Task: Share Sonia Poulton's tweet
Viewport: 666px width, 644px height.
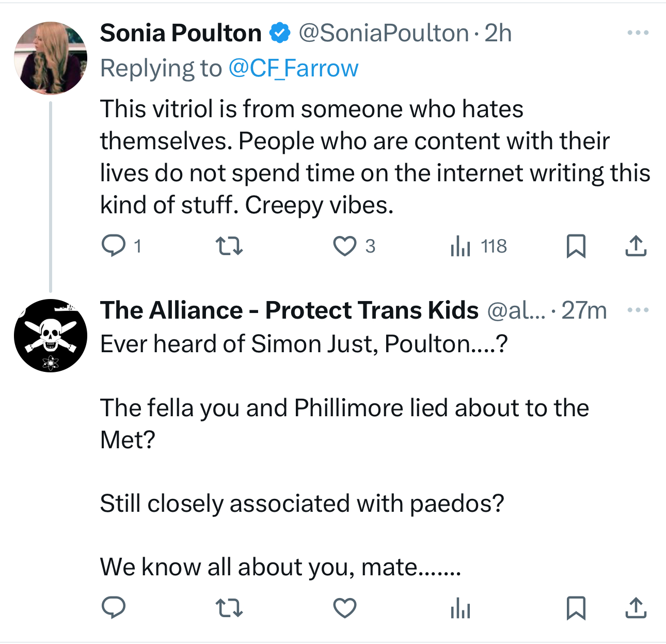Action: tap(636, 246)
